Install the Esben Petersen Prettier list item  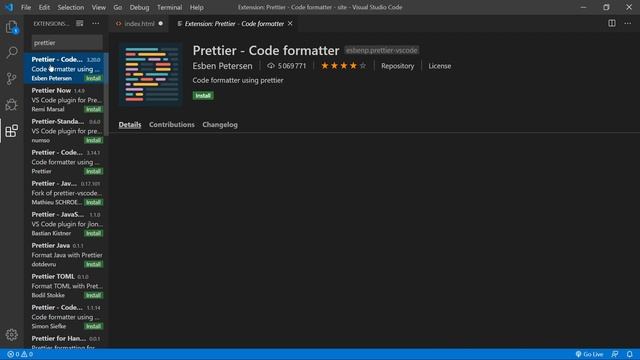[x=93, y=78]
